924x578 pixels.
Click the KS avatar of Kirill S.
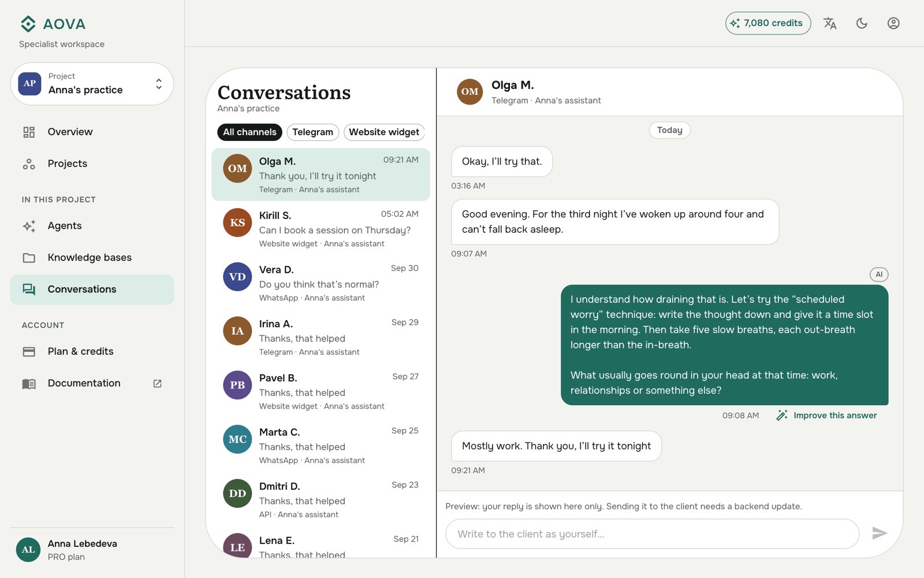[x=237, y=223]
